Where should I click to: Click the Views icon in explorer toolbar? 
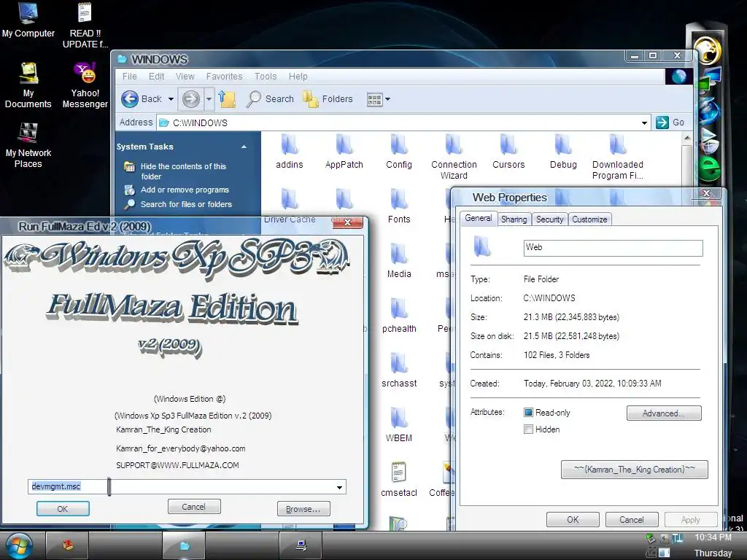tap(374, 99)
